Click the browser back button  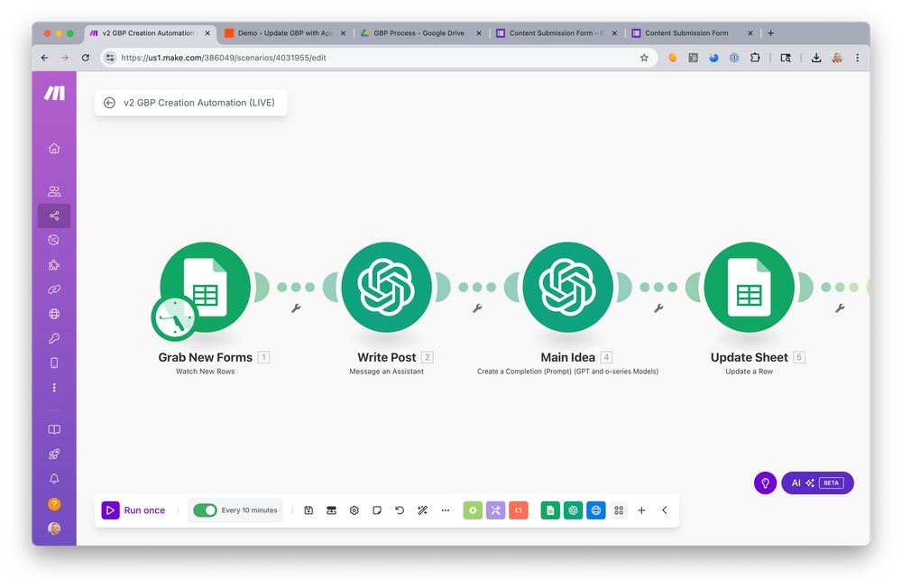coord(44,58)
